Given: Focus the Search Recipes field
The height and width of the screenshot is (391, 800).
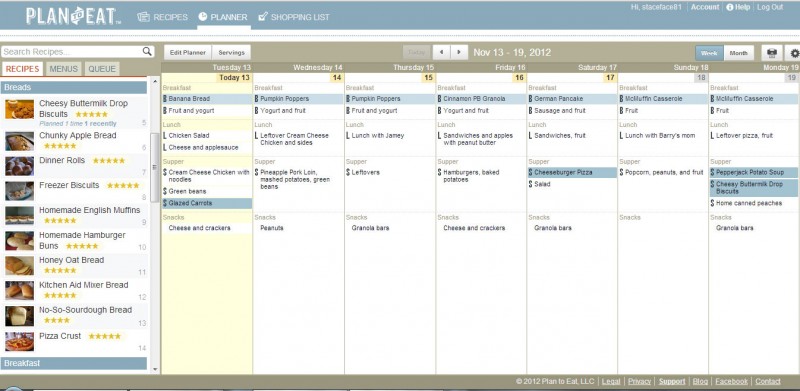Looking at the screenshot, I should pyautogui.click(x=71, y=52).
